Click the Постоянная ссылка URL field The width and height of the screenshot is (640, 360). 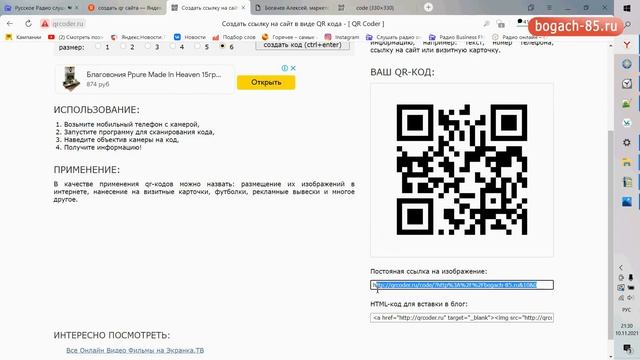pos(462,285)
